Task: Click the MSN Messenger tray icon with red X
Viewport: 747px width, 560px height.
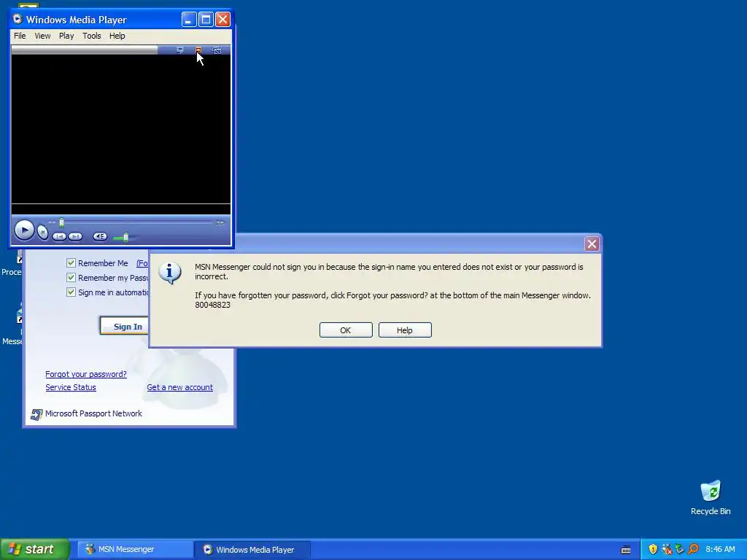Action: coord(667,549)
